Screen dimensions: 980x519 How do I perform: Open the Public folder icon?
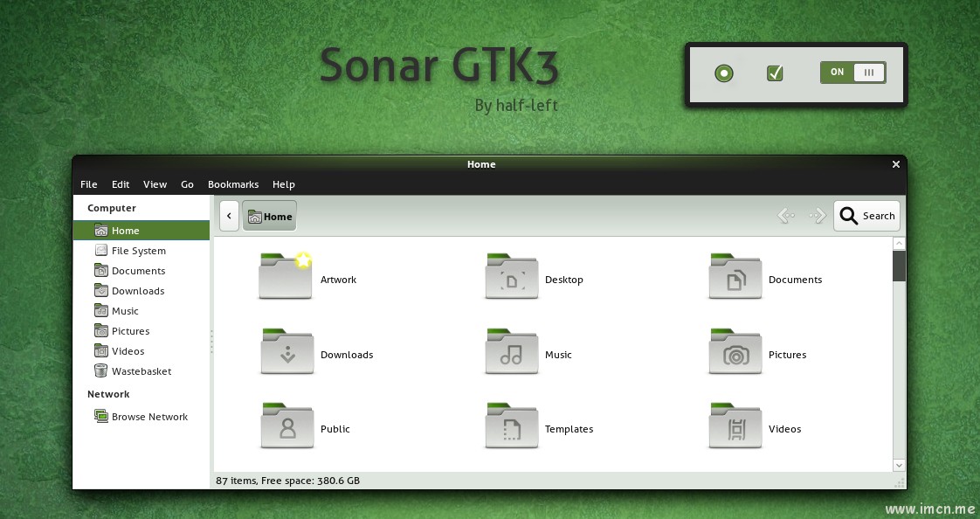(286, 426)
